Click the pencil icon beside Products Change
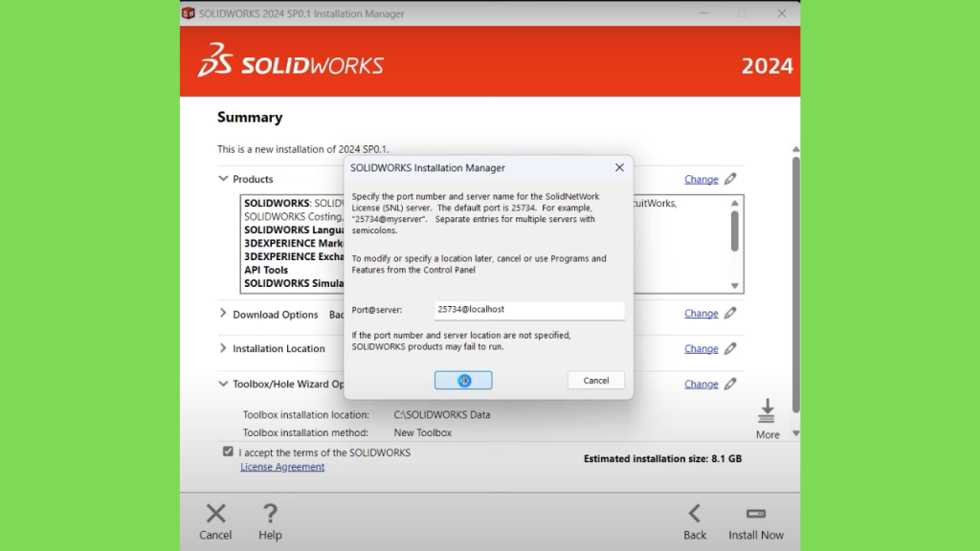 tap(730, 179)
